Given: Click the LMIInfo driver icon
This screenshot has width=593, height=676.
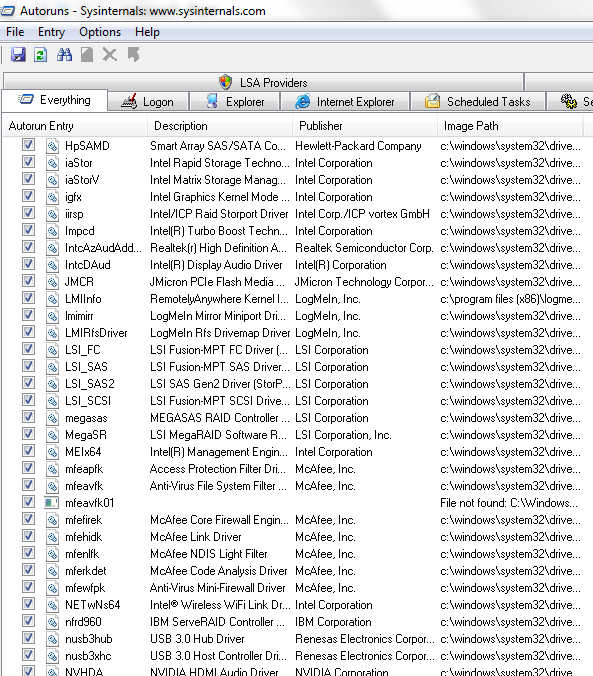Looking at the screenshot, I should [52, 299].
